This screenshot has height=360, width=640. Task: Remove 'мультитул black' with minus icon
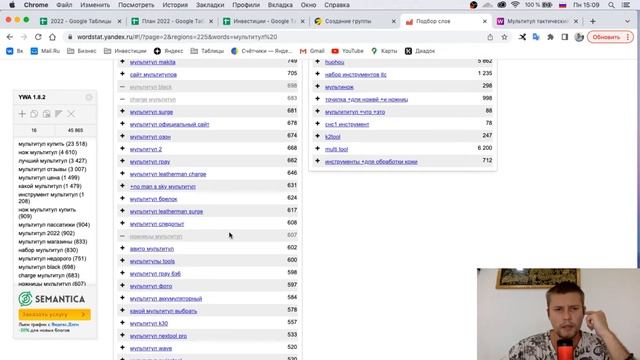(122, 87)
